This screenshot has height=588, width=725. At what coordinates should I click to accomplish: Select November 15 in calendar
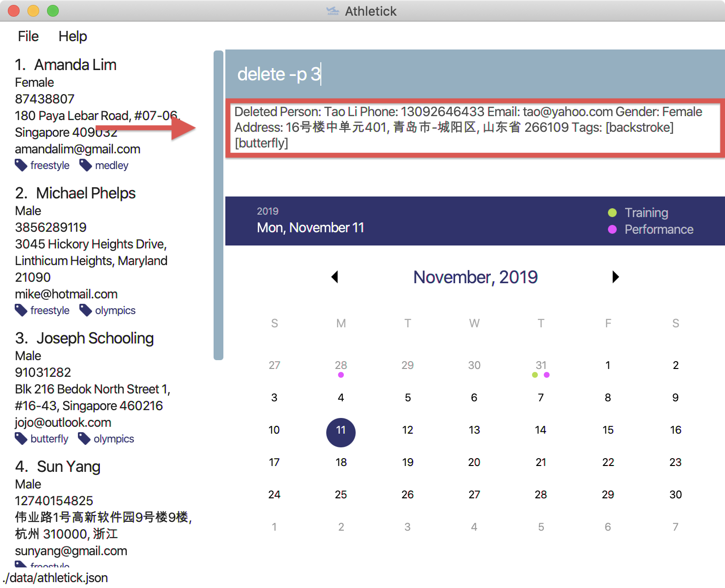coord(608,430)
